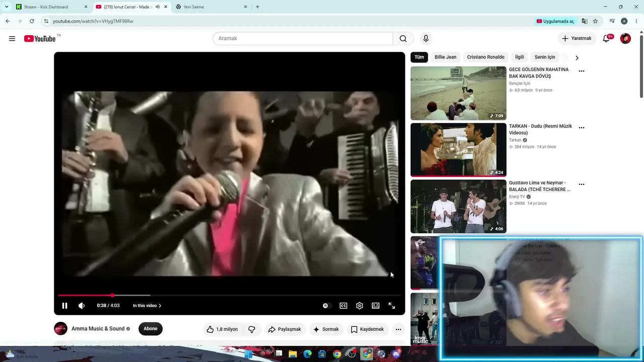Screen dimensions: 644x362
Task: Switch to theater mode
Action: tap(375, 306)
